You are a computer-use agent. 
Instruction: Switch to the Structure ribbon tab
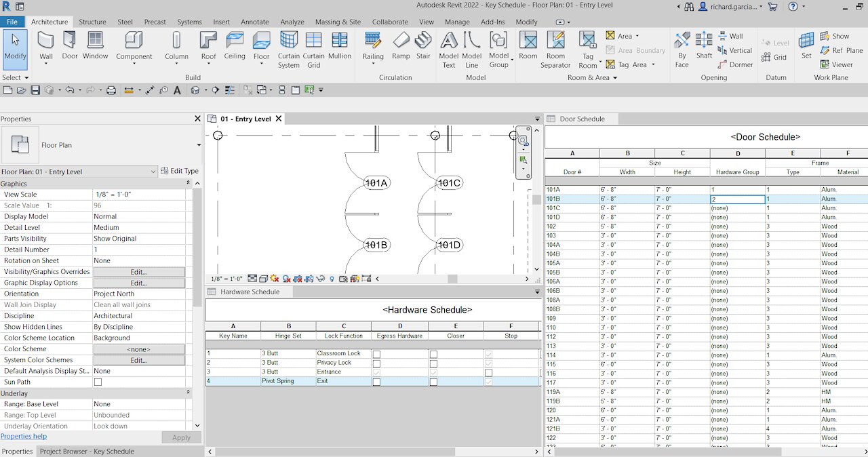click(92, 22)
